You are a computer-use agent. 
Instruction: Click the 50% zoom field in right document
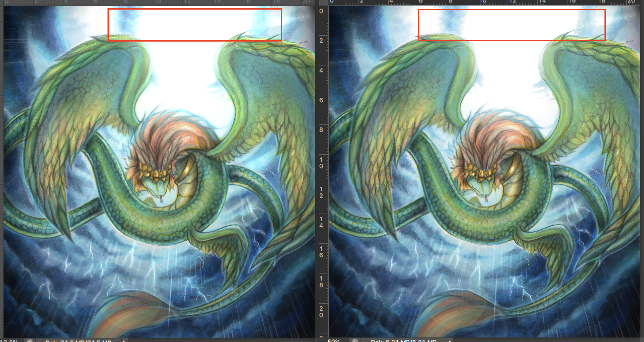[334, 341]
